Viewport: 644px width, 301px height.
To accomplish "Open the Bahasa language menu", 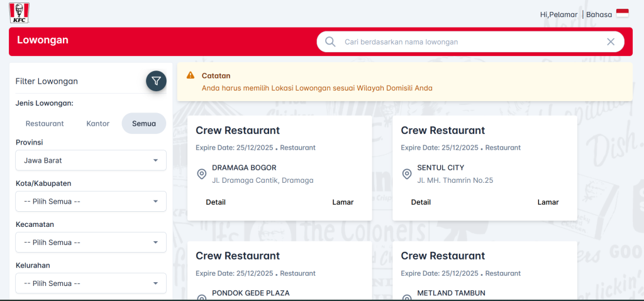I will [x=599, y=14].
